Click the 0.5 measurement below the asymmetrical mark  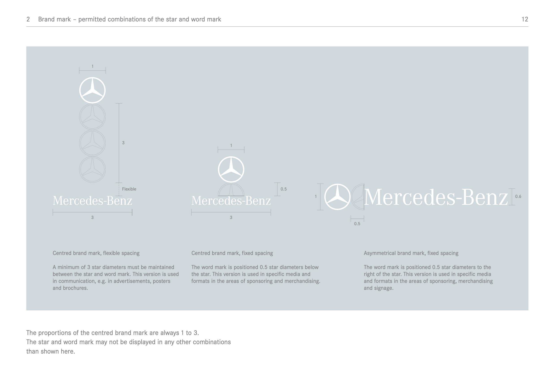pos(357,224)
